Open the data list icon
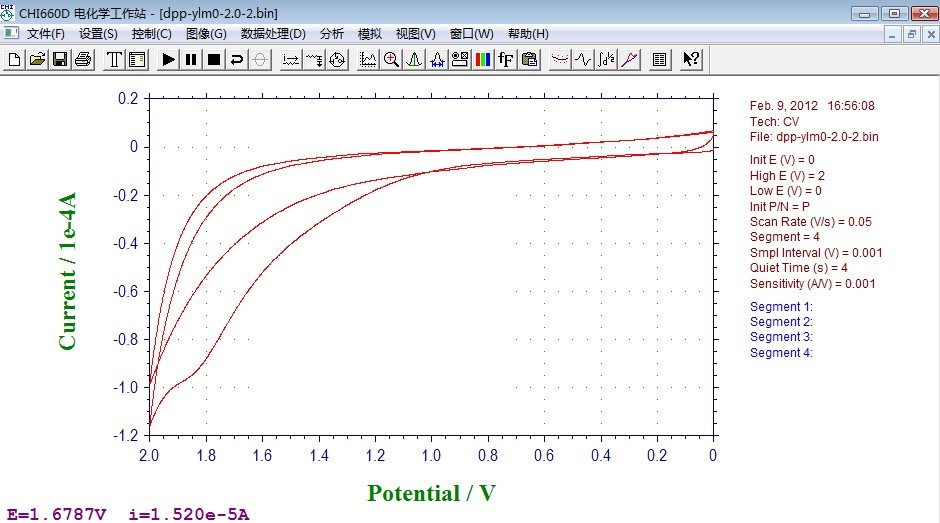 click(659, 59)
